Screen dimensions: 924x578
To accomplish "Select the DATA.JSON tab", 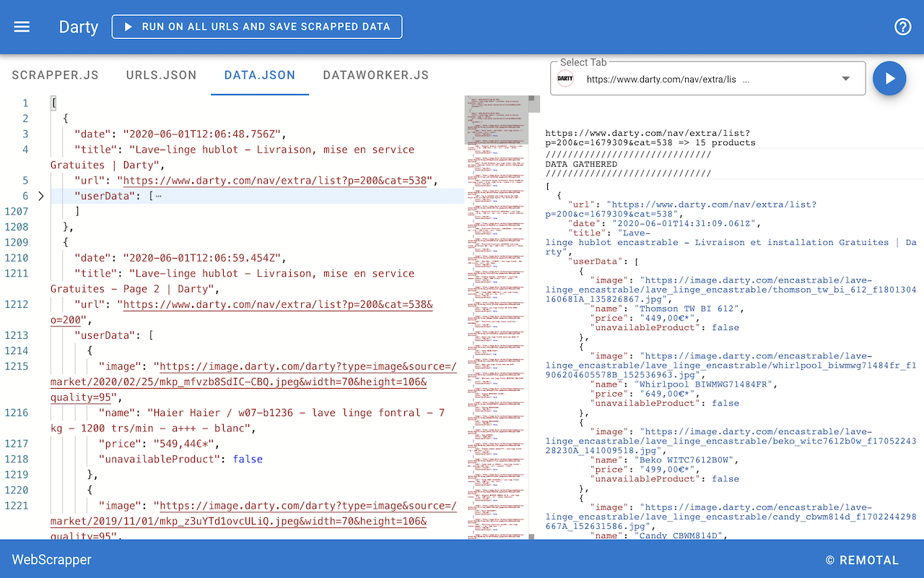I will coord(260,75).
